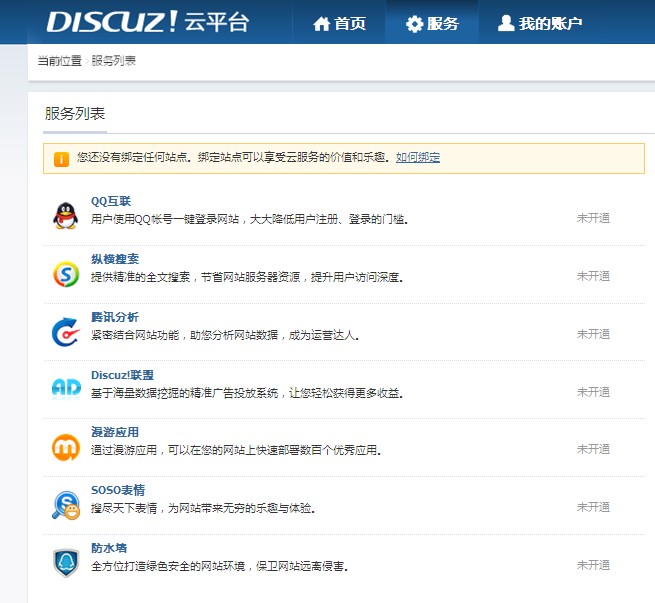
Task: Click 未开通 status in 漫游应用 row
Action: (x=593, y=449)
